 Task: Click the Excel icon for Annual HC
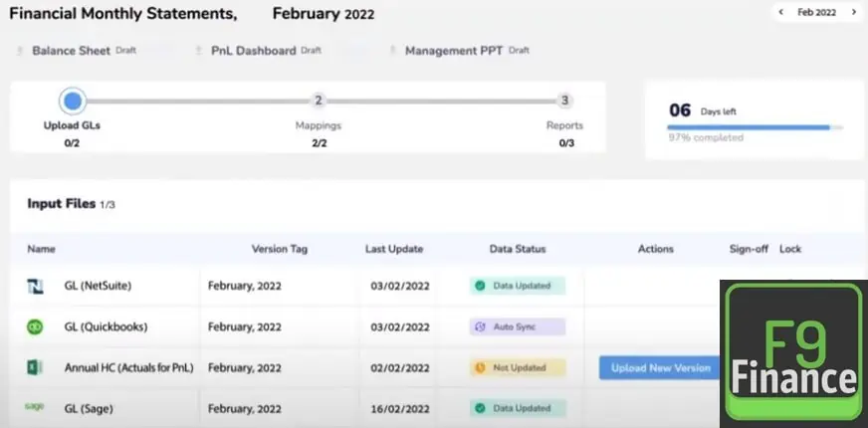click(35, 367)
